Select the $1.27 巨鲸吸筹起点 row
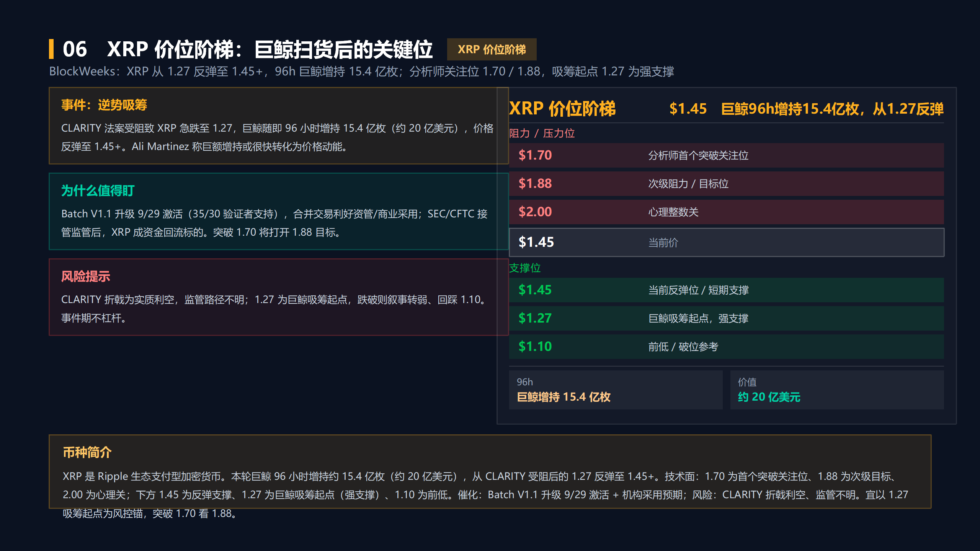 point(726,318)
